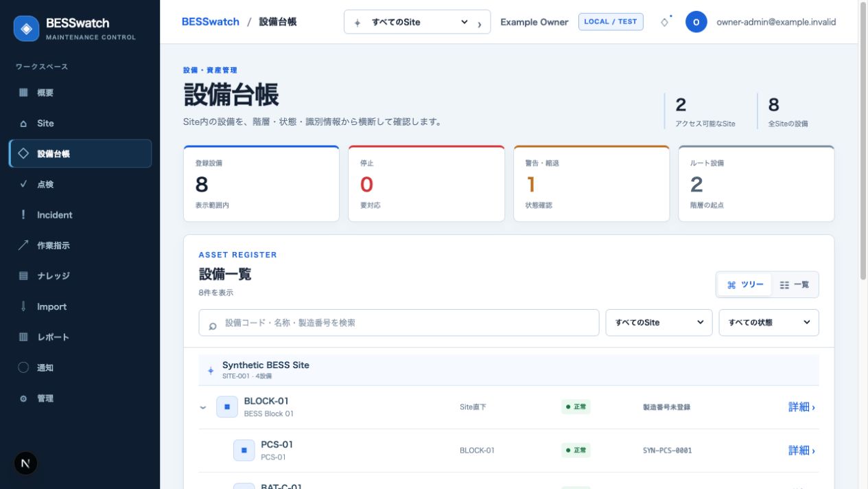Viewport: 868px width, 489px height.
Task: Click the blue O user avatar
Action: click(696, 22)
